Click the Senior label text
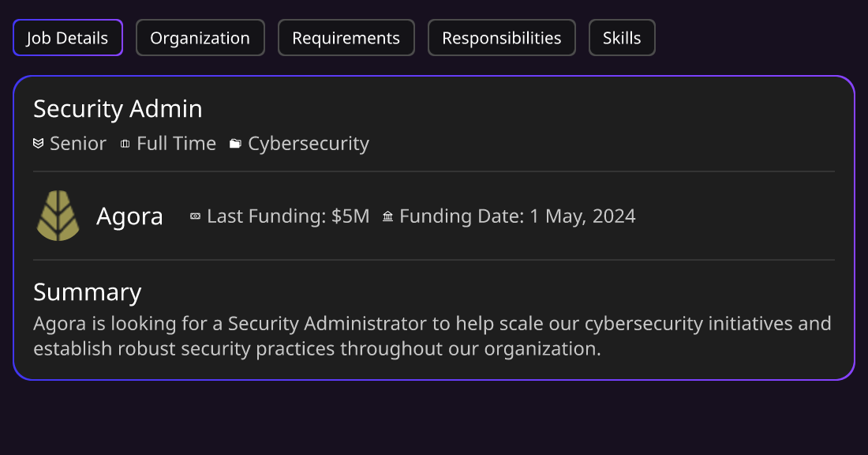Image resolution: width=868 pixels, height=455 pixels. (78, 144)
